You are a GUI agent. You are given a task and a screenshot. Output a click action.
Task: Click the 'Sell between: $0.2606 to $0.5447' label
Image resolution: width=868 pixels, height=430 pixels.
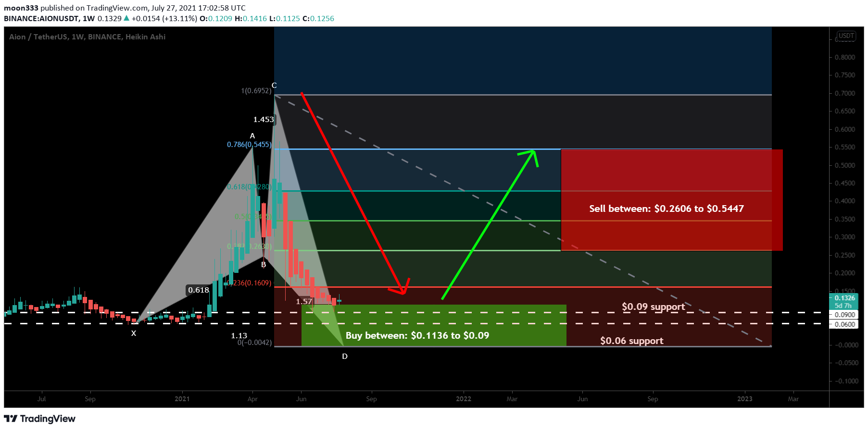[x=667, y=209]
